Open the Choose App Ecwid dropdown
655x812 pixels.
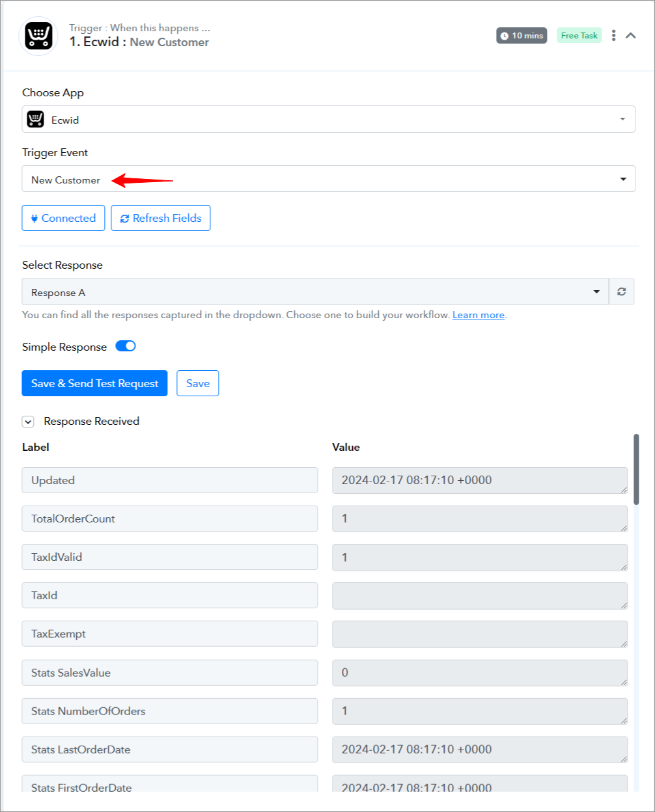(x=329, y=119)
